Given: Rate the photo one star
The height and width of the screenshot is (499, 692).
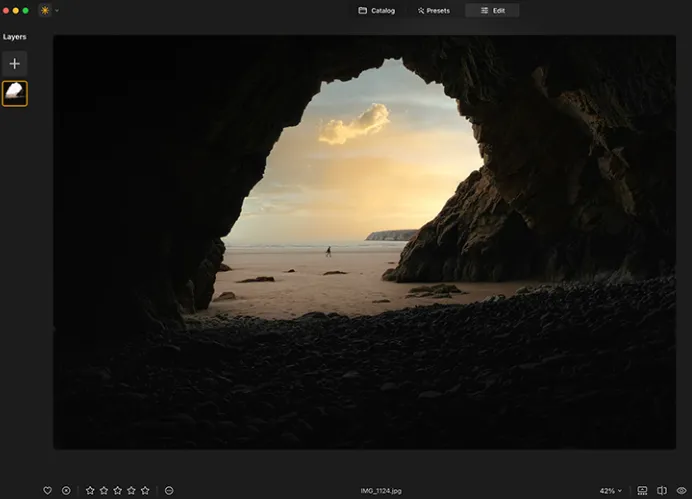Looking at the screenshot, I should pyautogui.click(x=90, y=491).
